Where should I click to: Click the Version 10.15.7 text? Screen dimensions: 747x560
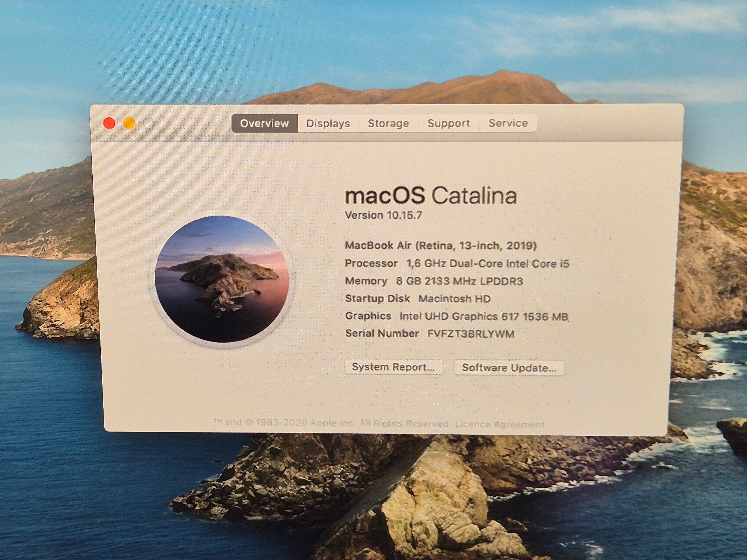[384, 215]
